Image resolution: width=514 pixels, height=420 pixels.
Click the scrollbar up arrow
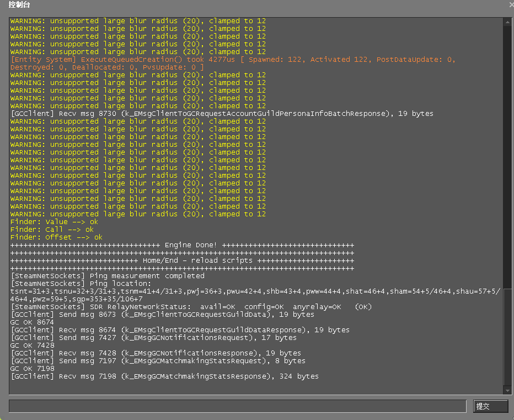507,22
